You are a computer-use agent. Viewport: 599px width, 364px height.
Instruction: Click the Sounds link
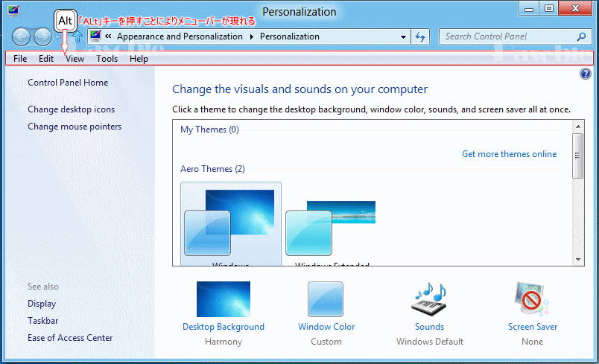(x=429, y=327)
